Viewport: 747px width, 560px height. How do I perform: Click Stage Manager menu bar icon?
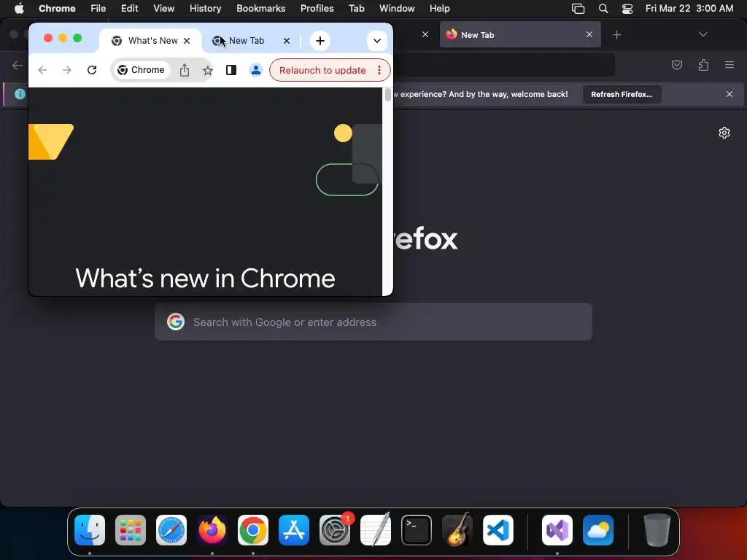pos(578,9)
